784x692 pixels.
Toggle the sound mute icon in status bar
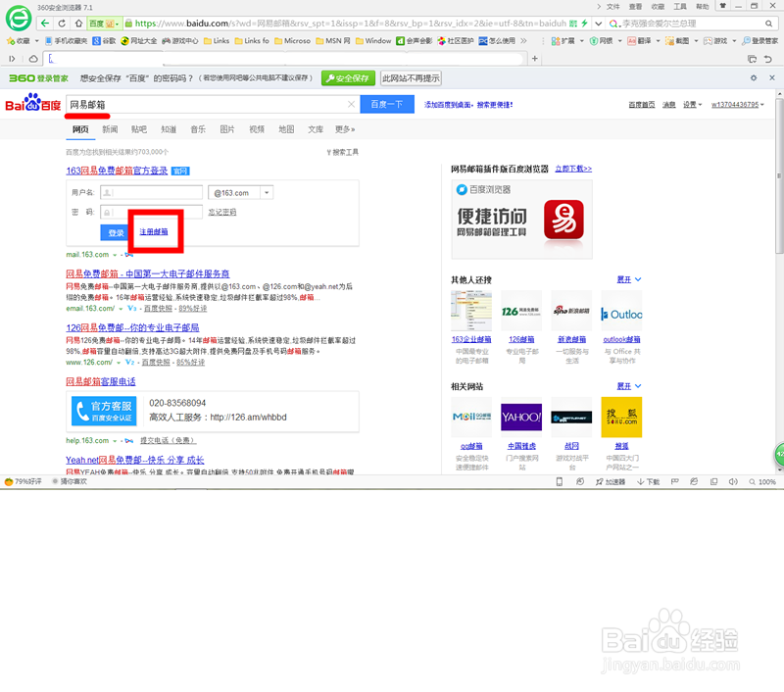point(733,482)
